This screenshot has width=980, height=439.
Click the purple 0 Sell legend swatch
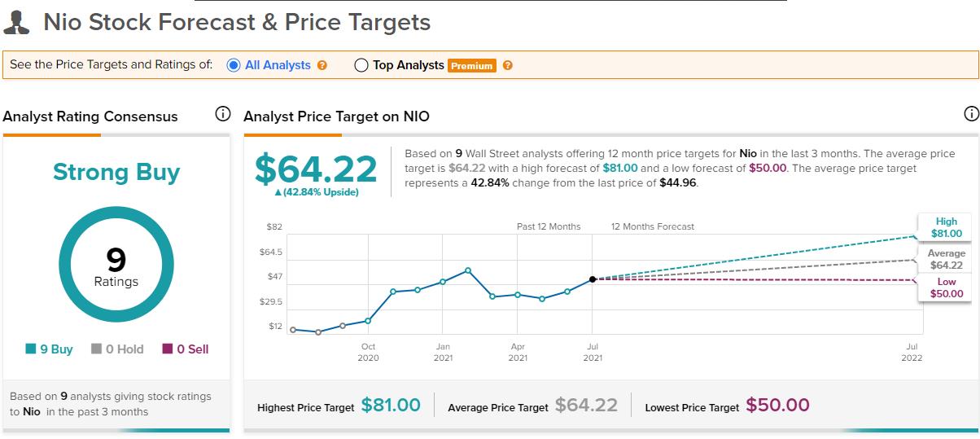click(168, 349)
